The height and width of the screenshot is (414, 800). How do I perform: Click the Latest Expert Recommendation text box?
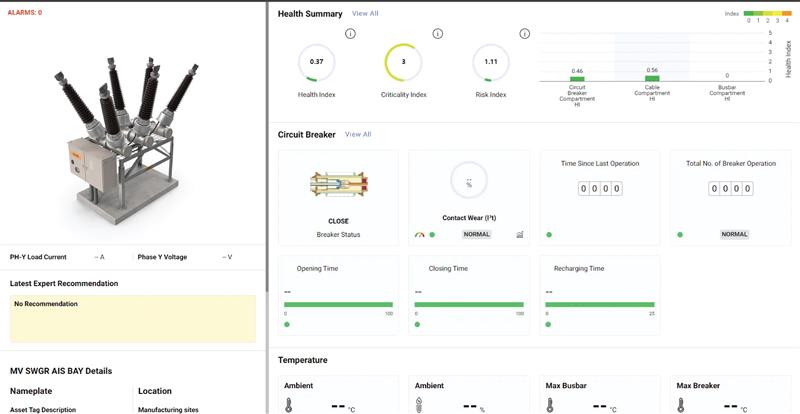pyautogui.click(x=132, y=319)
